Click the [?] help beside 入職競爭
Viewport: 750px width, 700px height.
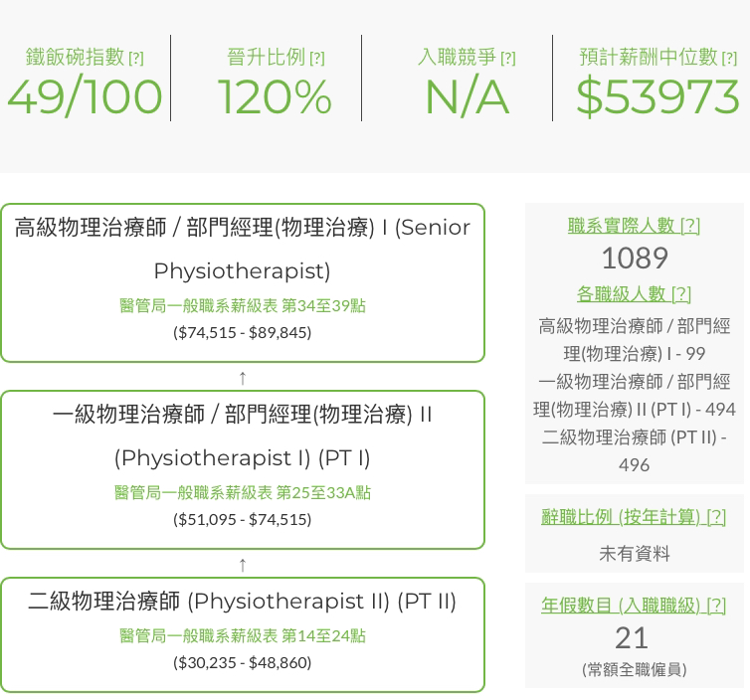(x=508, y=59)
